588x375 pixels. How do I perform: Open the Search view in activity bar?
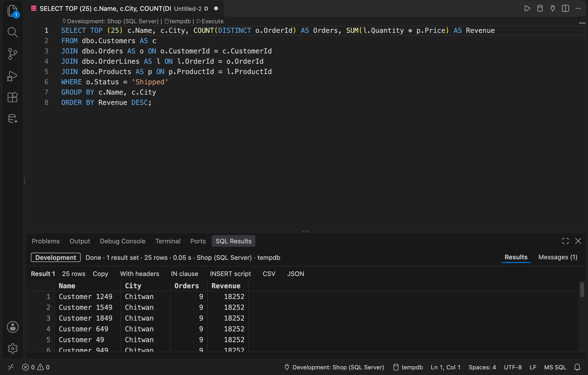click(12, 32)
